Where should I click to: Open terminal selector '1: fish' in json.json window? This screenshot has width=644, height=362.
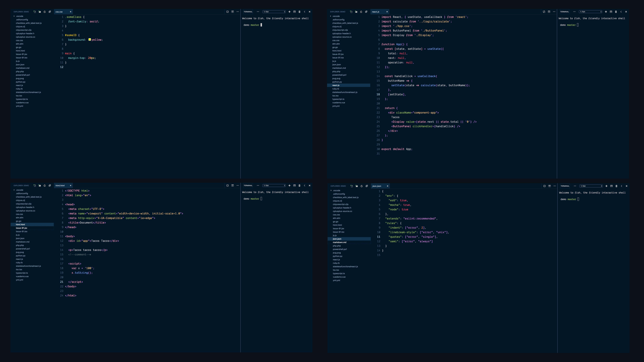(591, 186)
